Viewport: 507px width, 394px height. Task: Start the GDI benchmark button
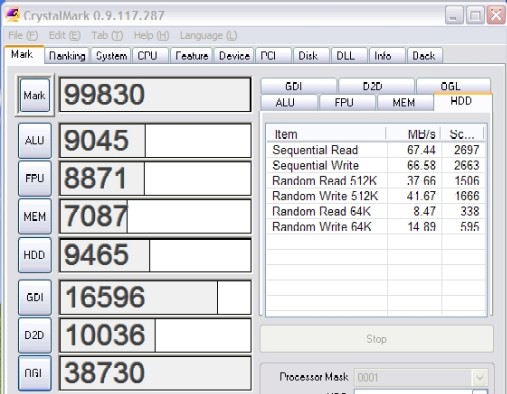(x=35, y=297)
